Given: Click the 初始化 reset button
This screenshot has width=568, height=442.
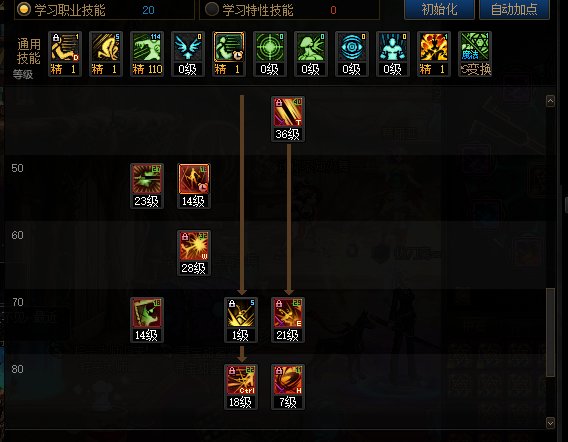Looking at the screenshot, I should point(439,9).
